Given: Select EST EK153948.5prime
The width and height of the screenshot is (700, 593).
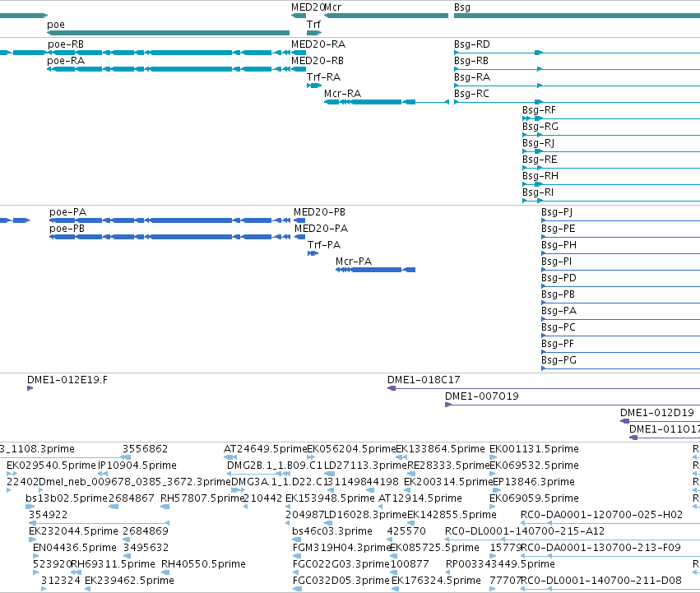Looking at the screenshot, I should (330, 498).
